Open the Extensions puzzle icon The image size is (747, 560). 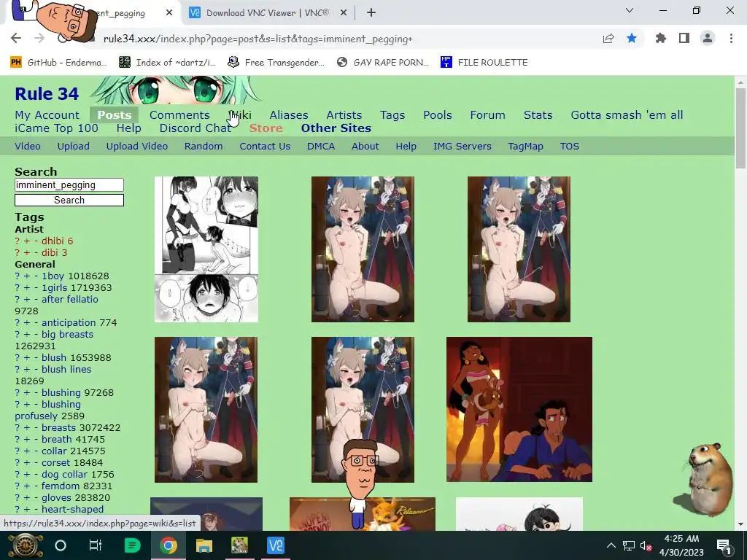point(661,38)
